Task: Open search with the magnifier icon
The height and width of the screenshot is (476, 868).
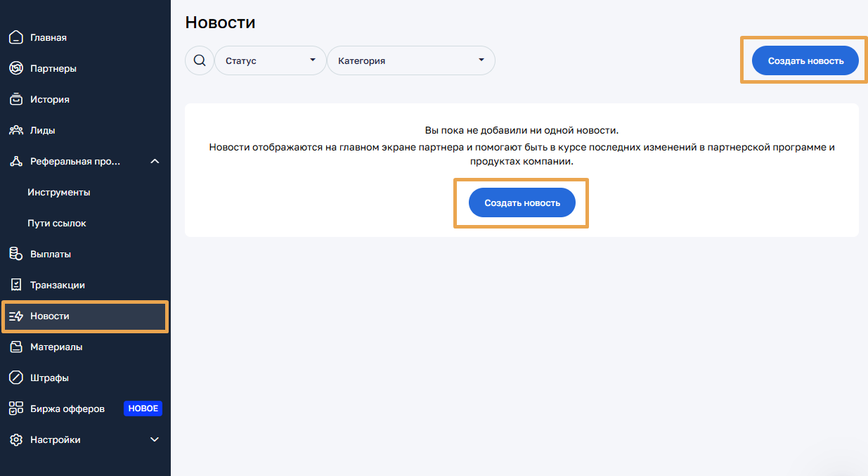Action: (200, 60)
